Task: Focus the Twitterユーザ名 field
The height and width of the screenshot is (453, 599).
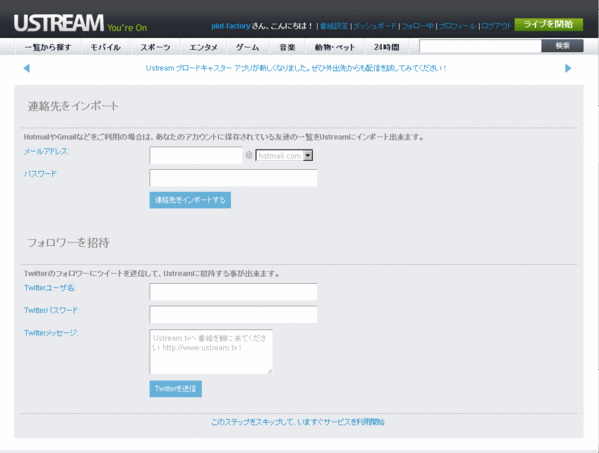Action: pos(233,292)
